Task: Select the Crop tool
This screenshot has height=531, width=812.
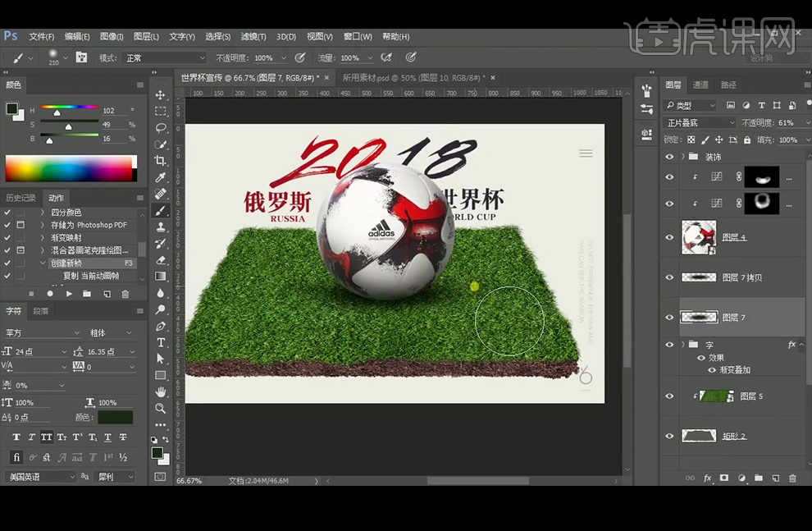Action: click(161, 161)
